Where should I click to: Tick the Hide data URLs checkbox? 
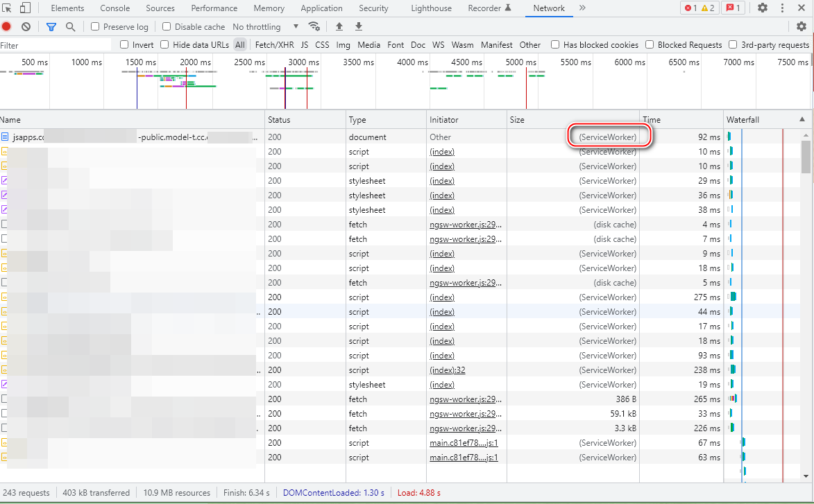coord(164,44)
